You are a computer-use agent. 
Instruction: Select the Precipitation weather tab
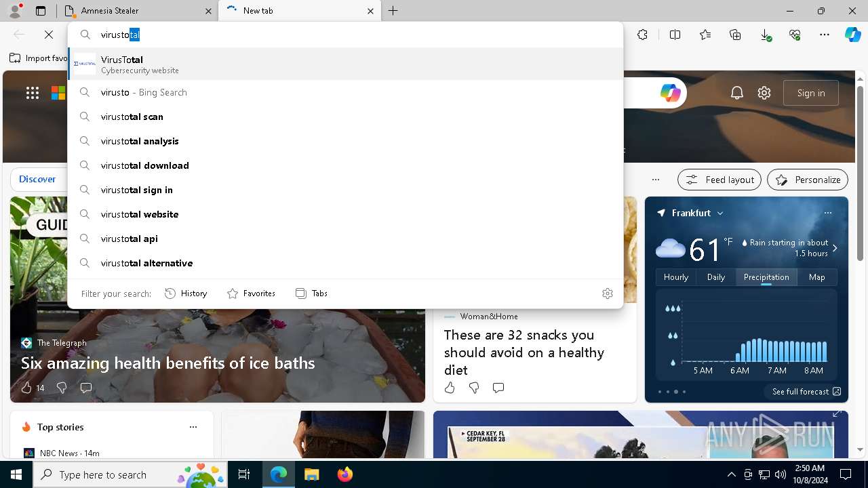point(766,277)
